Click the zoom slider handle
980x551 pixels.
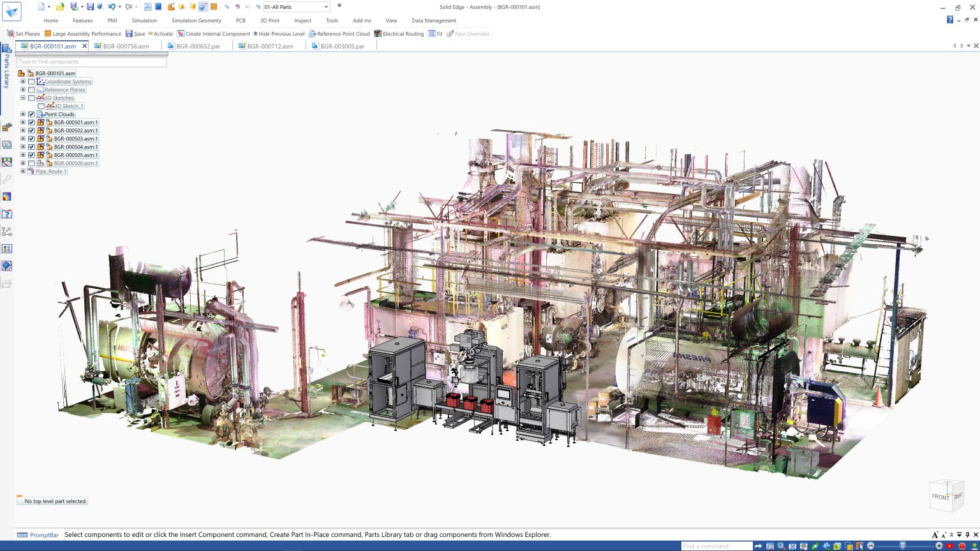tap(902, 546)
